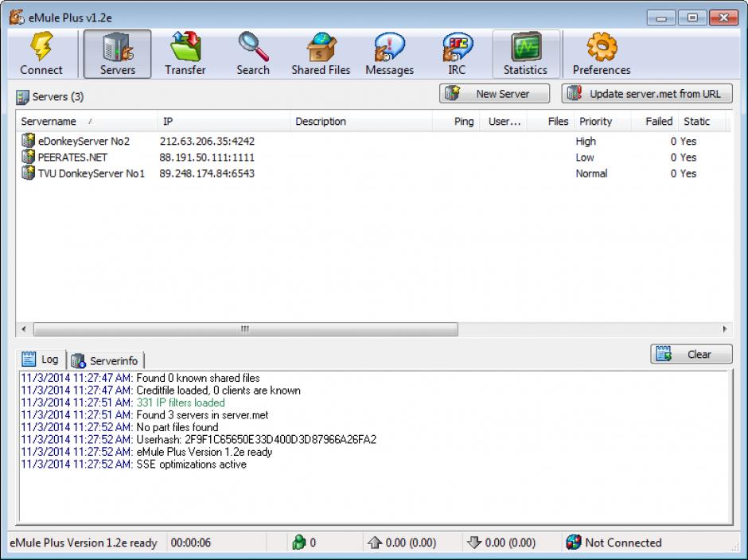Click the left scroll arrow of server list
Screen dimensions: 748x560
click(24, 329)
